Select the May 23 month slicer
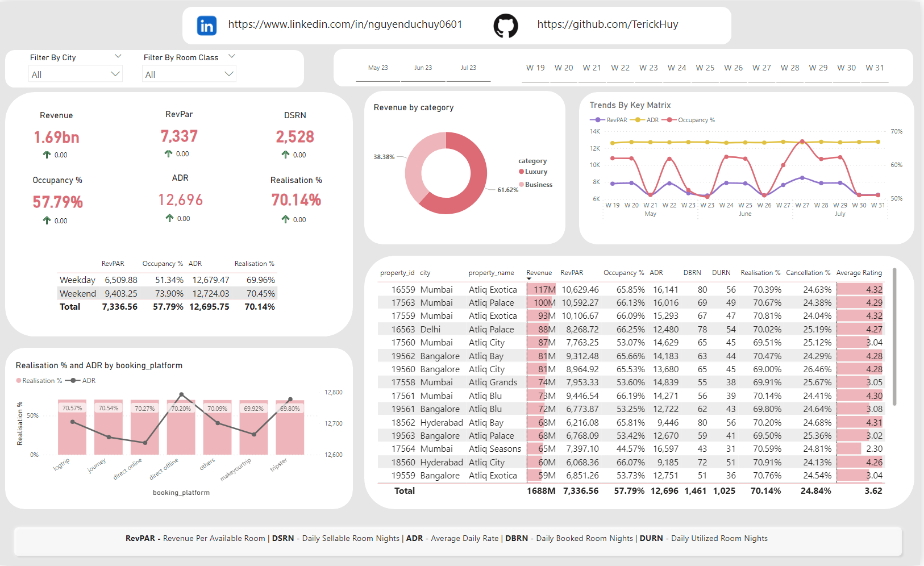 [378, 68]
